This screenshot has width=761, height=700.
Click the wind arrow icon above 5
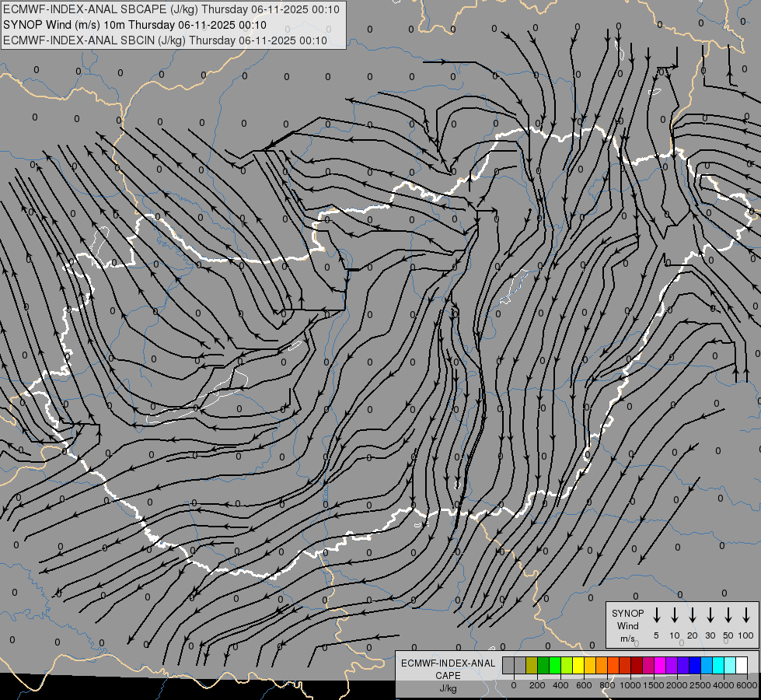point(656,615)
